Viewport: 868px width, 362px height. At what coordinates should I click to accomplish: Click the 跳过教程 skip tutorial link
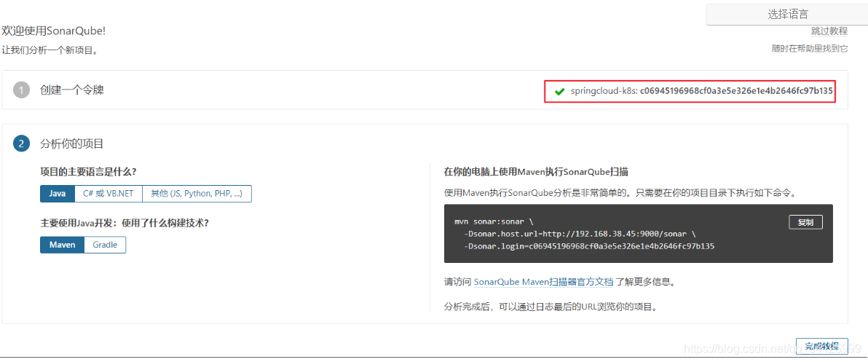point(829,31)
